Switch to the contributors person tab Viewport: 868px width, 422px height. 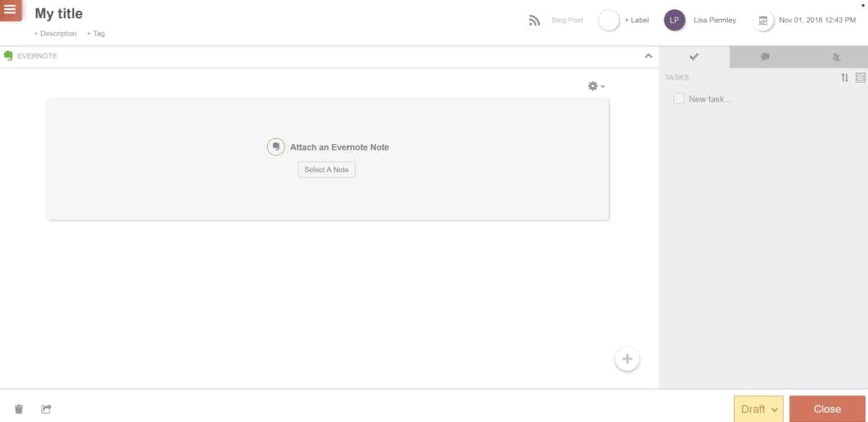click(836, 56)
